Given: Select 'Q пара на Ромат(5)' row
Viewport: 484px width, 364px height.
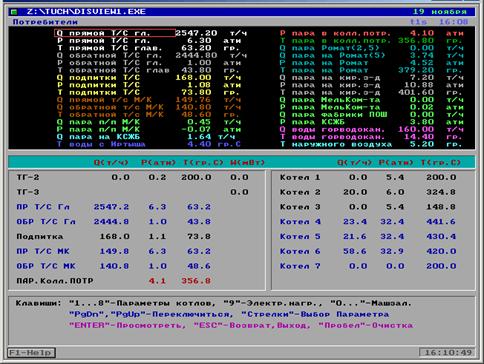Looking at the screenshot, I should (x=371, y=55).
